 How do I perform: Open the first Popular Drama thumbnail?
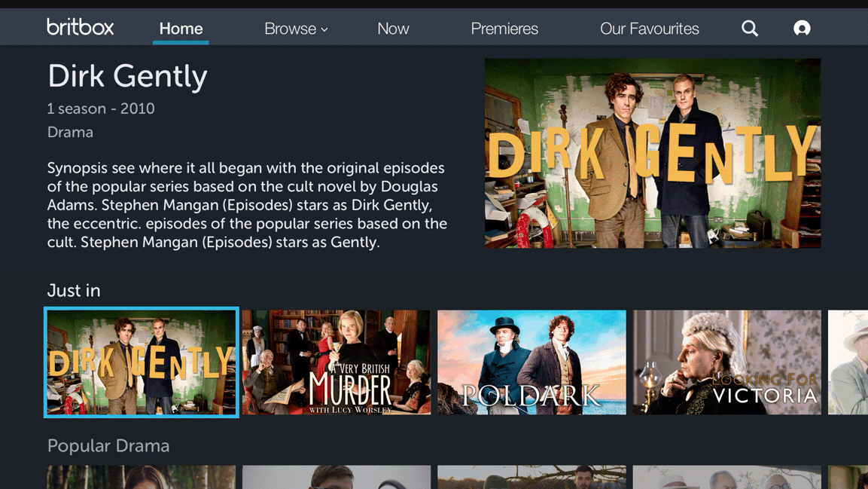pyautogui.click(x=142, y=477)
